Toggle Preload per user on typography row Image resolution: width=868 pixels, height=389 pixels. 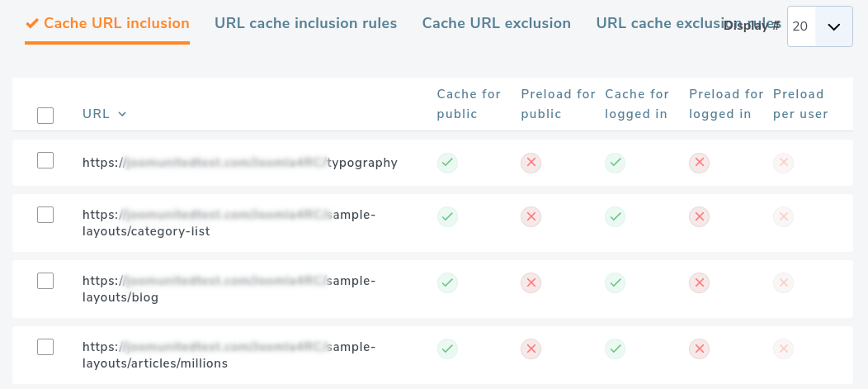pos(784,163)
